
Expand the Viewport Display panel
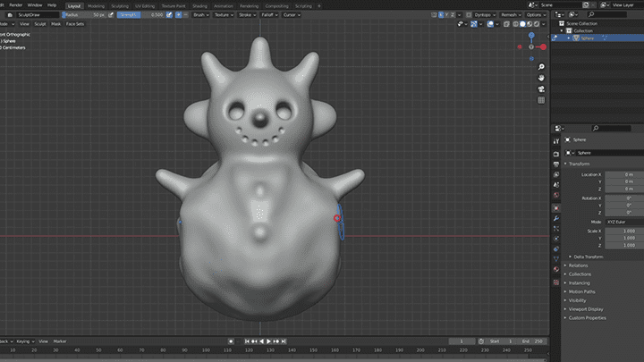586,309
